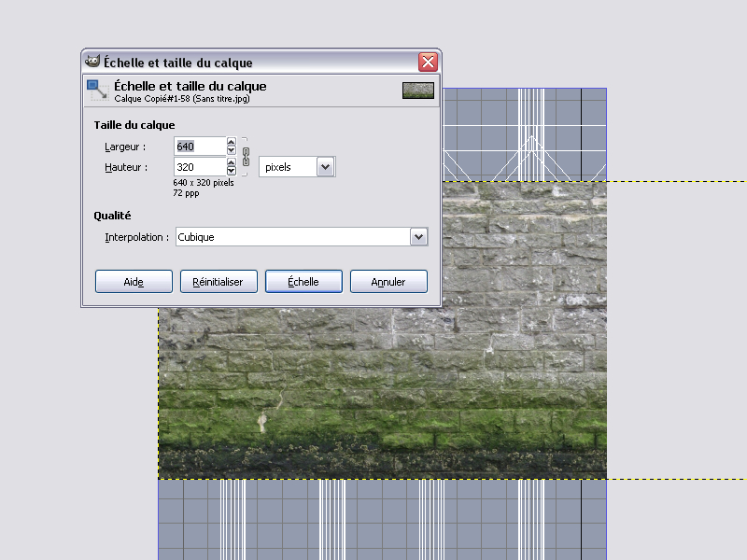The height and width of the screenshot is (560, 747).
Task: Click the Largeur width input field
Action: 199,147
